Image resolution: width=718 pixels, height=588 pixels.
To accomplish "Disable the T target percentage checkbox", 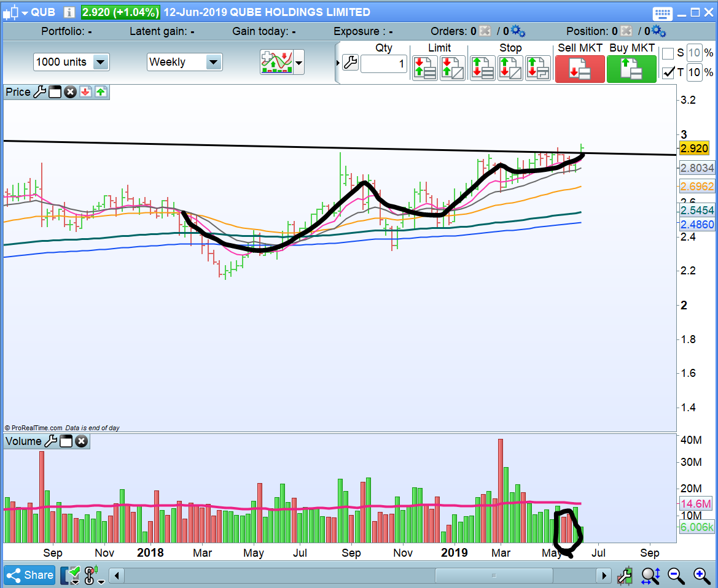I will [668, 72].
